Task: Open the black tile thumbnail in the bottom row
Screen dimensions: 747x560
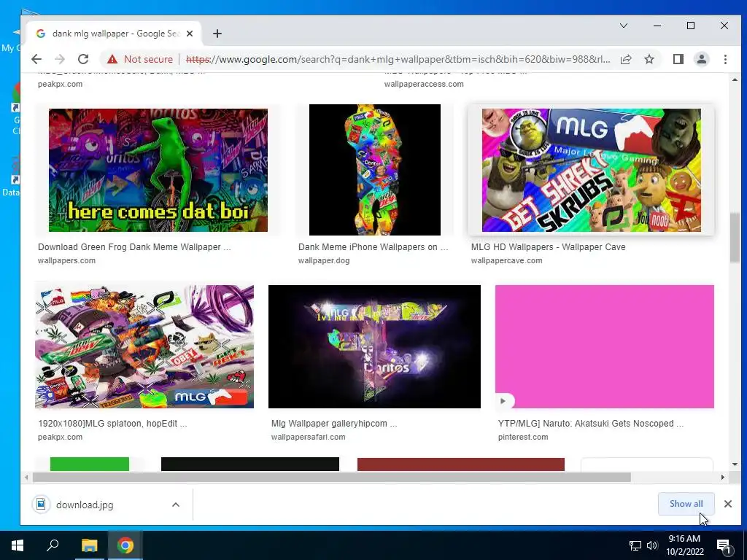Action: pyautogui.click(x=250, y=464)
